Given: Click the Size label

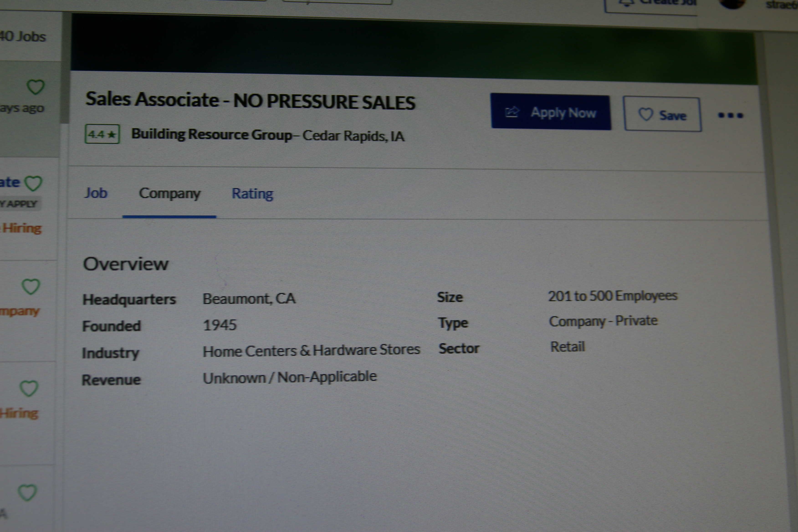Looking at the screenshot, I should [x=450, y=297].
